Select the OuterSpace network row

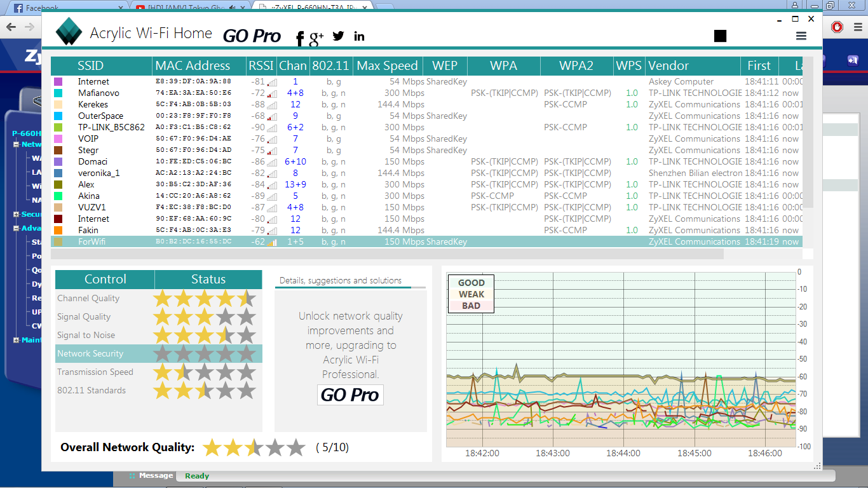point(100,116)
